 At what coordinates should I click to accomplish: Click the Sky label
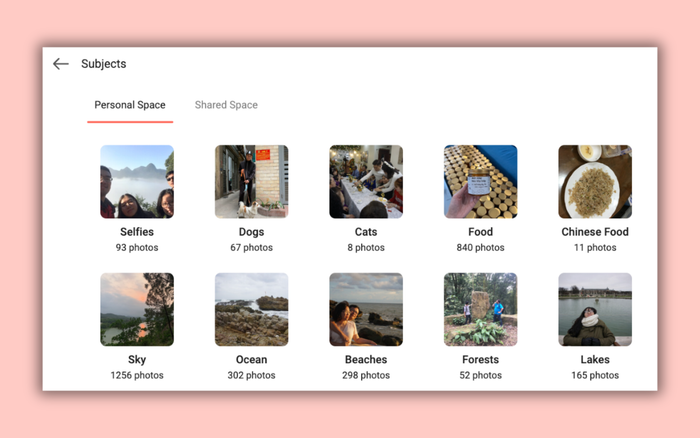click(x=137, y=360)
